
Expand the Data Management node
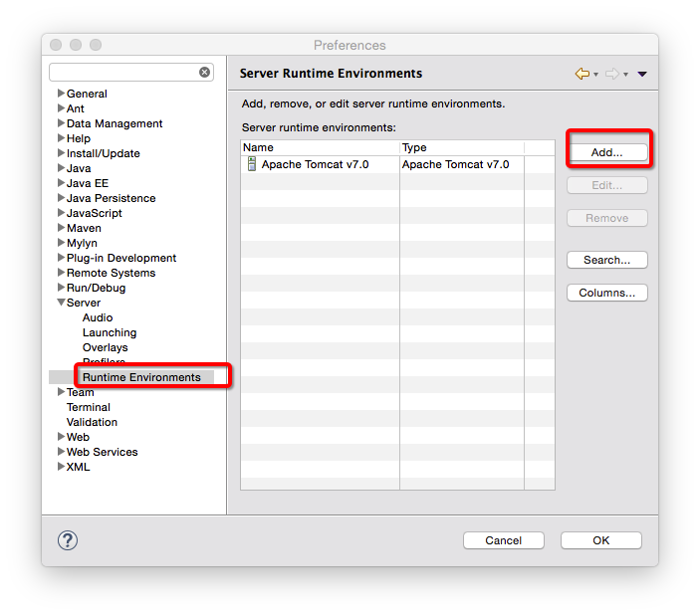pyautogui.click(x=61, y=123)
